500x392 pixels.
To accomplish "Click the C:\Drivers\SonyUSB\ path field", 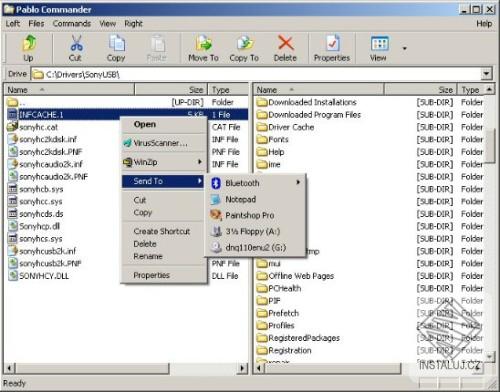I will point(256,74).
